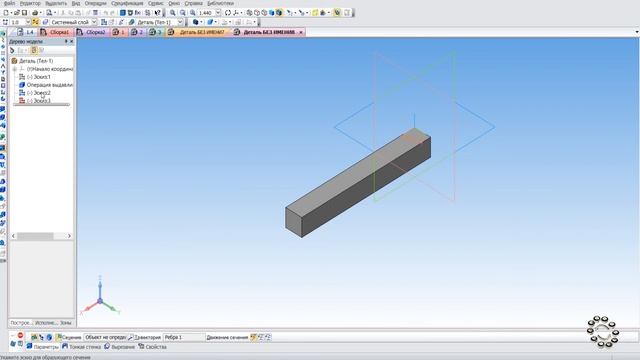The image size is (640, 360).
Task: Select second Движение сечения mode toggle
Action: (x=261, y=337)
